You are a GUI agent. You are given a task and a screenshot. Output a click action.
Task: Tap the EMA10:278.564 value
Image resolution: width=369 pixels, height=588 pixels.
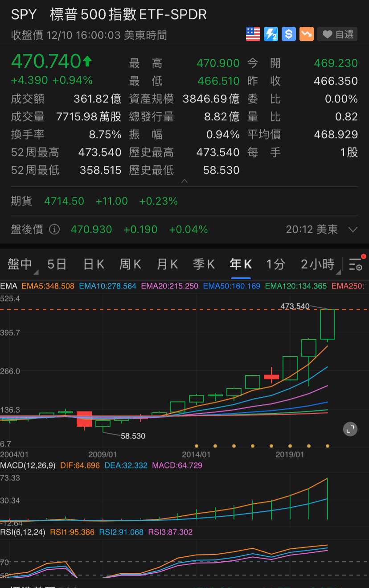[x=108, y=286]
